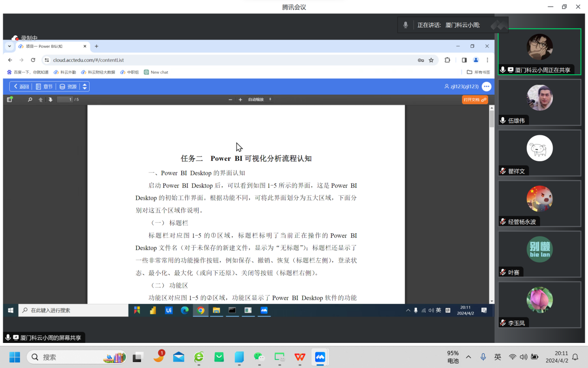Expand the Chrome tab search chevron
The image size is (588, 368).
[9, 46]
